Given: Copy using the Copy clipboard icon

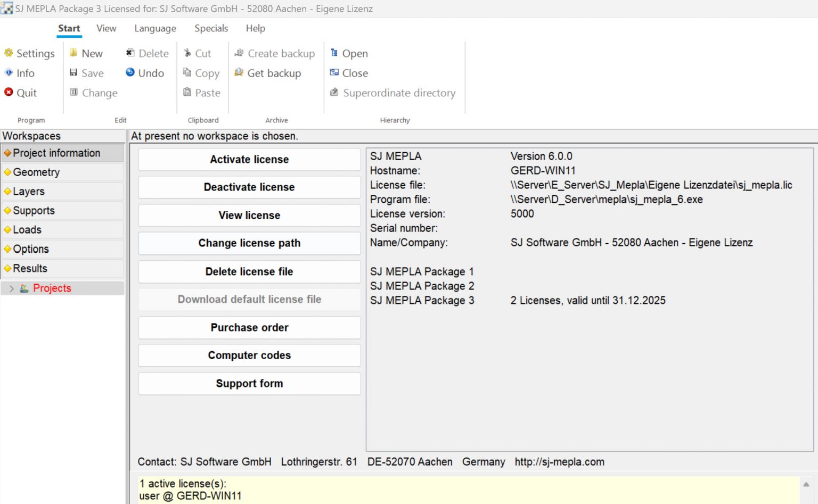Looking at the screenshot, I should click(x=187, y=72).
